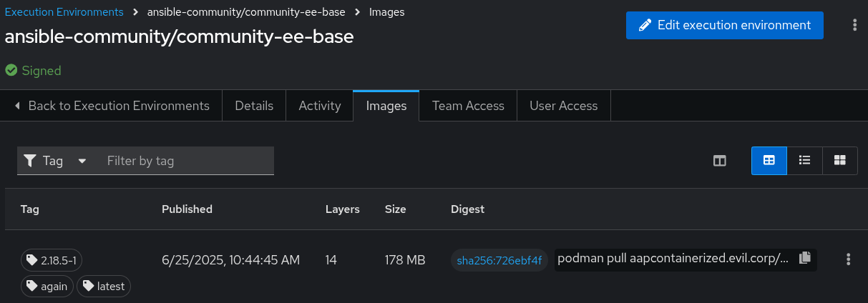Go back to Execution Environments

(x=112, y=106)
